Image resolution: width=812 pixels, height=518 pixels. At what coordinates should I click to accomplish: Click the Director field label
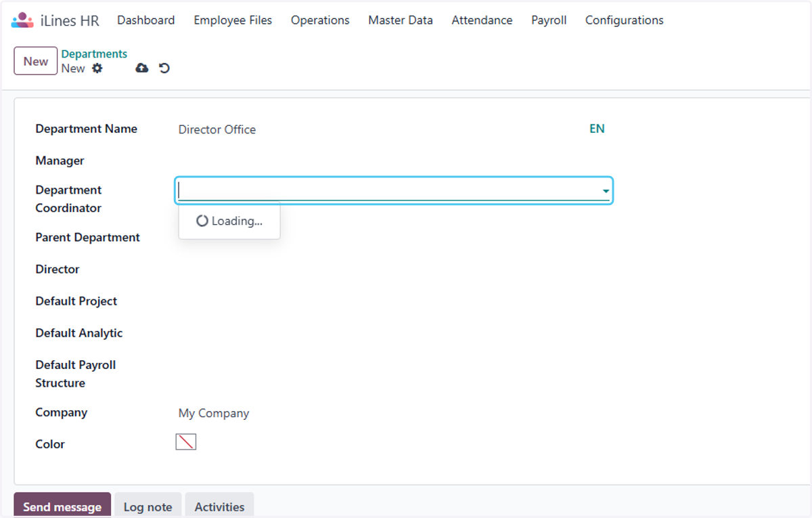(58, 269)
